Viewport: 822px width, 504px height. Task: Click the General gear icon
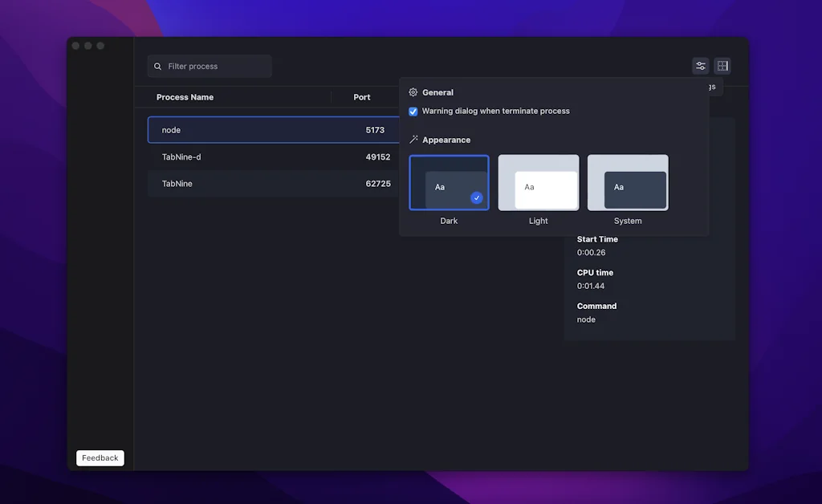(413, 92)
